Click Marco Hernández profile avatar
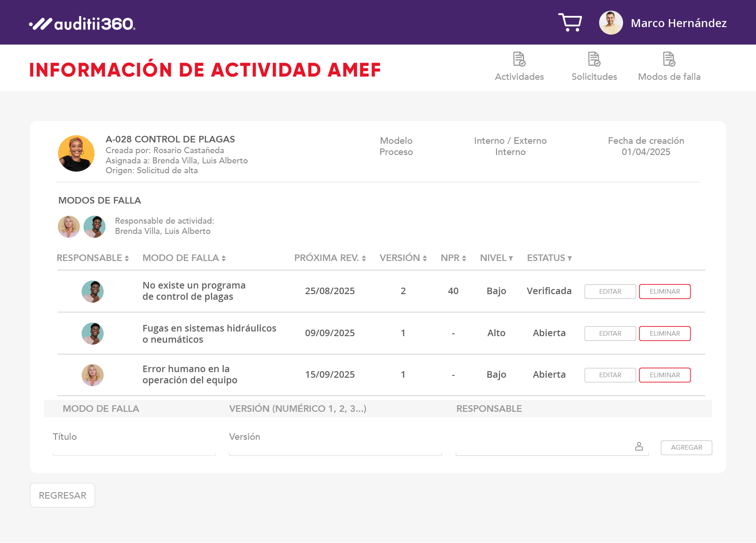This screenshot has width=756, height=543. pyautogui.click(x=611, y=23)
